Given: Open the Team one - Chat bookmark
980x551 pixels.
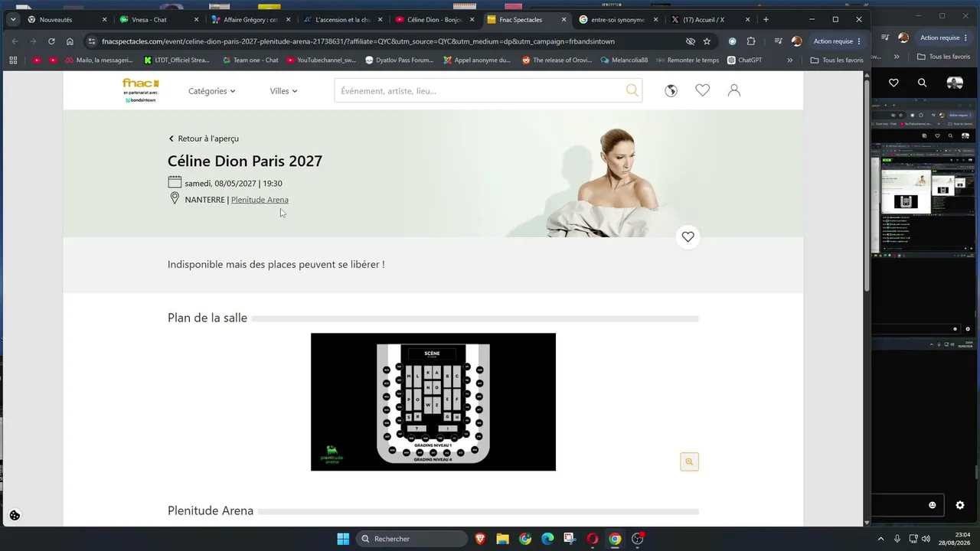Looking at the screenshot, I should [x=250, y=60].
